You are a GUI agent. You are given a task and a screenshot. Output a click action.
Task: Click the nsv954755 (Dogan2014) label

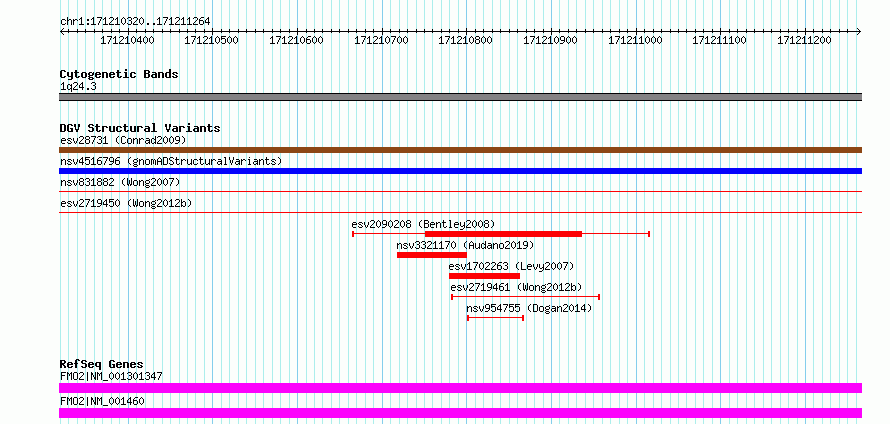pyautogui.click(x=529, y=308)
